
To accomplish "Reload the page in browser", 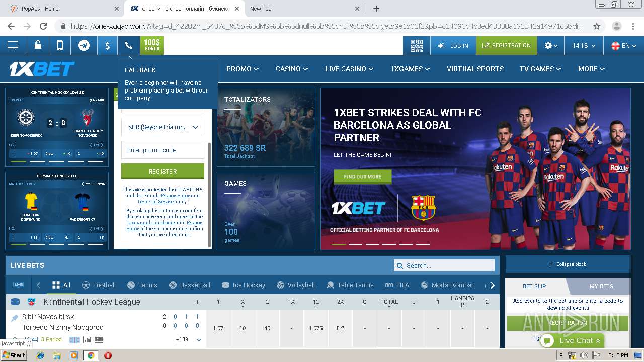I will (x=43, y=26).
